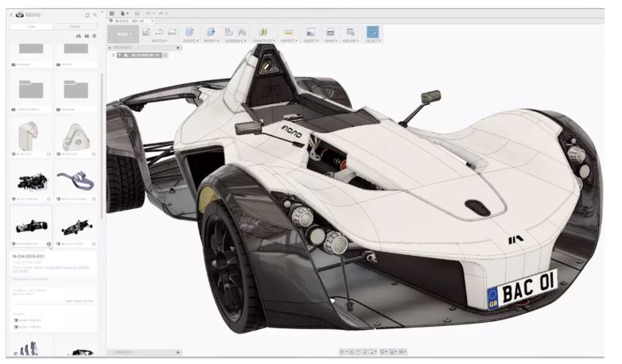Click the upload icon in data panel
The image size is (622, 364).
(x=79, y=36)
